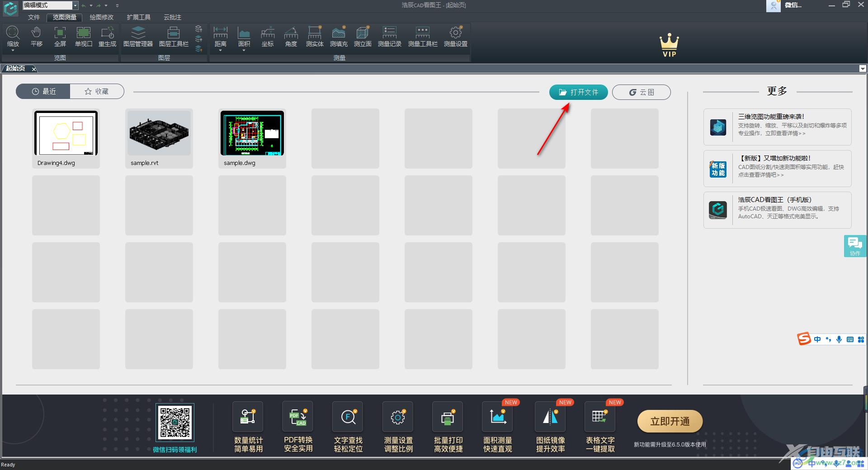Click the 协作 collaboration chat icon
868x470 pixels.
pyautogui.click(x=855, y=246)
